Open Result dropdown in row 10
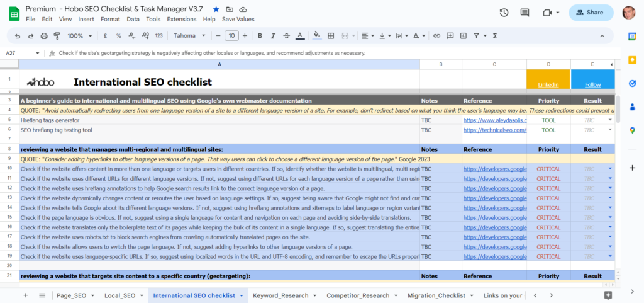The width and height of the screenshot is (644, 303). tap(610, 169)
